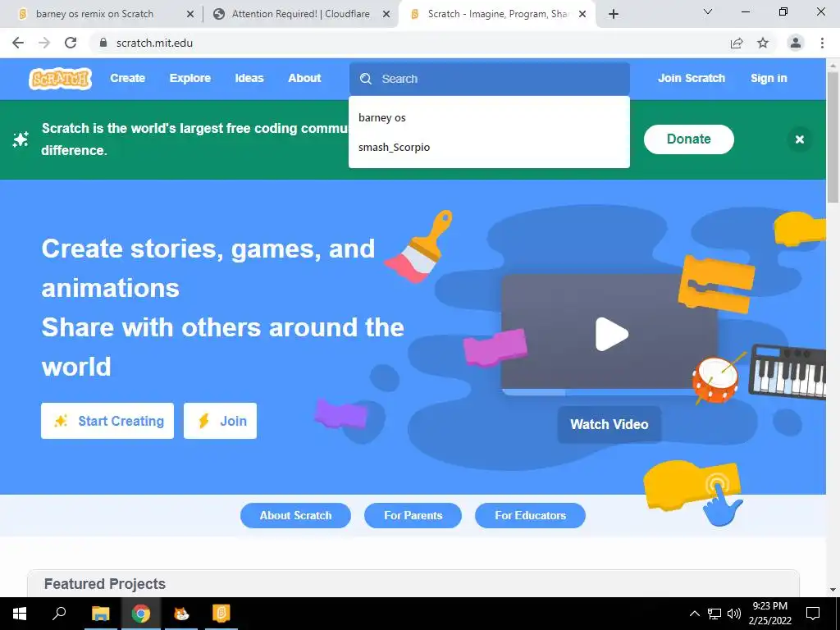Show hidden system tray icons
This screenshot has height=630, width=840.
point(694,614)
